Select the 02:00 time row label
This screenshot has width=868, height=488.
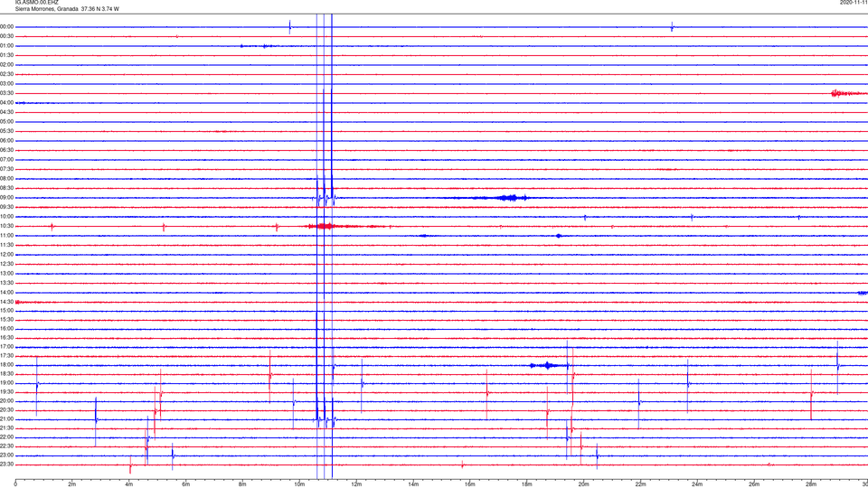pyautogui.click(x=7, y=65)
